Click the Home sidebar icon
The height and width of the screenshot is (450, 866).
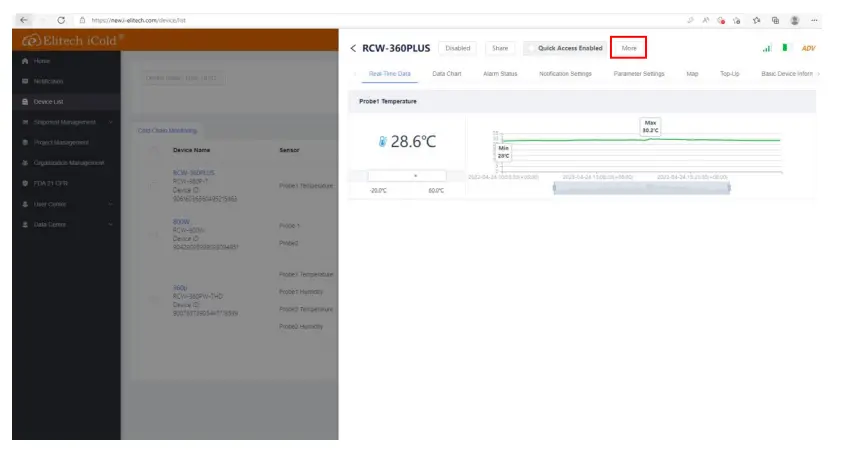point(25,61)
